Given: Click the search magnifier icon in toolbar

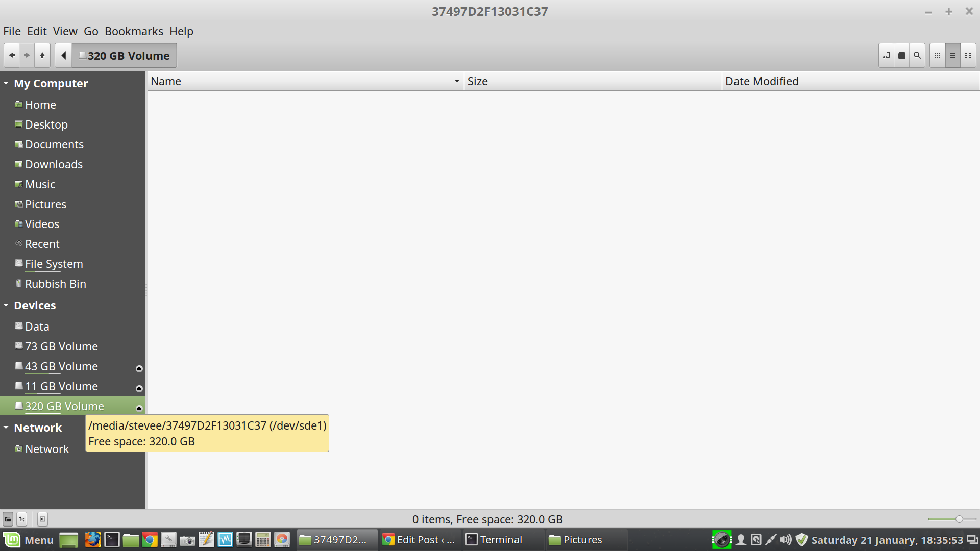Looking at the screenshot, I should point(917,56).
